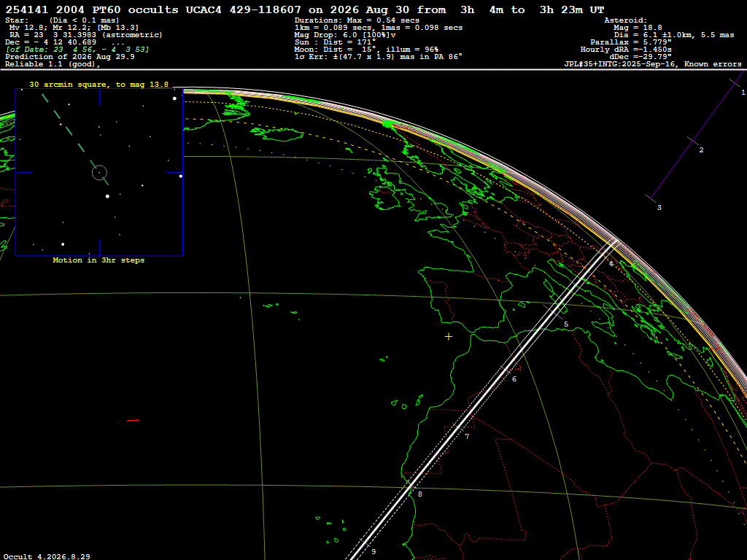
Task: Click the '30 arcmin square' finder chart label
Action: coord(98,85)
